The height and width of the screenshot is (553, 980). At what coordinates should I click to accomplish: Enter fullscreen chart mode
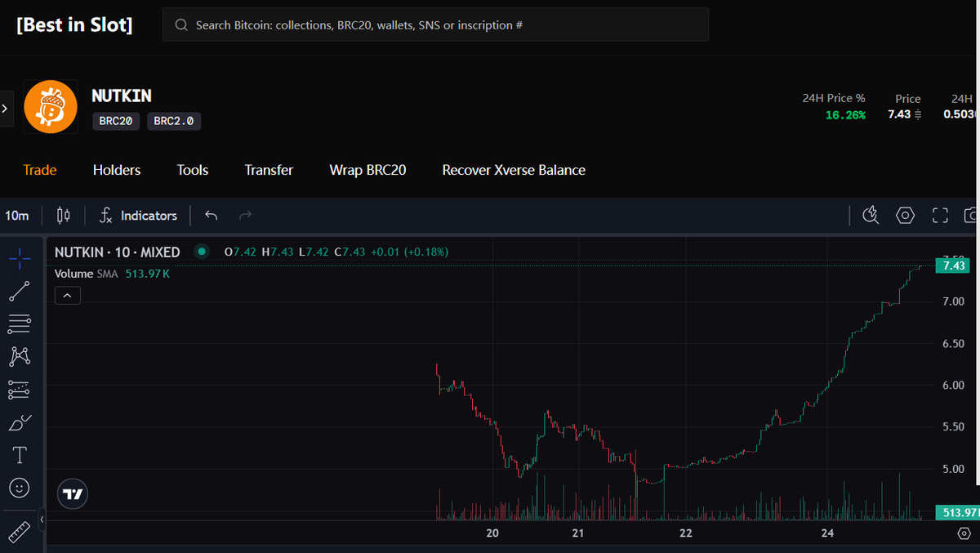(940, 216)
